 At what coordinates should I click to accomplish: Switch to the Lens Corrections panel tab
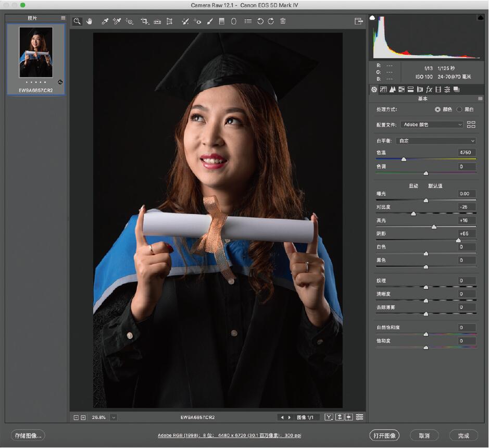coord(420,90)
